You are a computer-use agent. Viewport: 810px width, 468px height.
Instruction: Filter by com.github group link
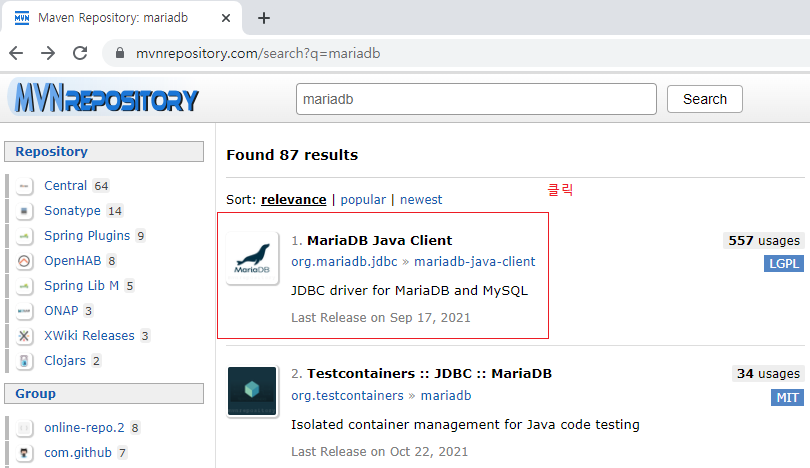(77, 453)
